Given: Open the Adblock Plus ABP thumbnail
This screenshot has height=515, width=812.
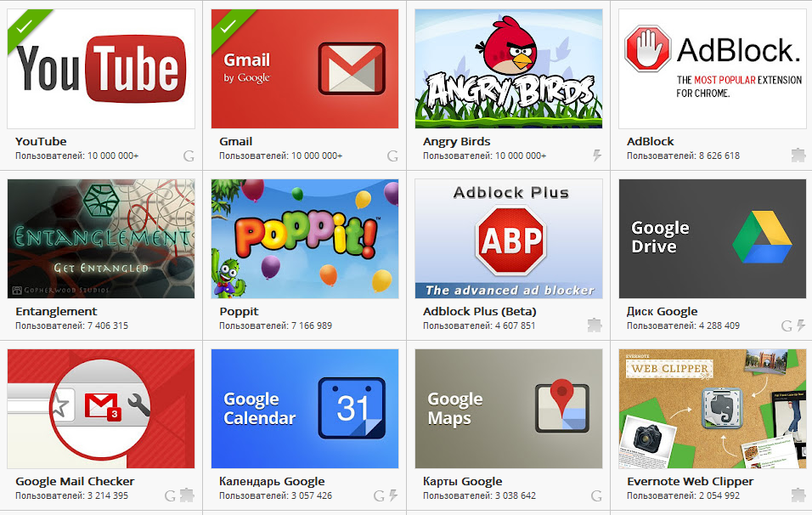Looking at the screenshot, I should (509, 239).
